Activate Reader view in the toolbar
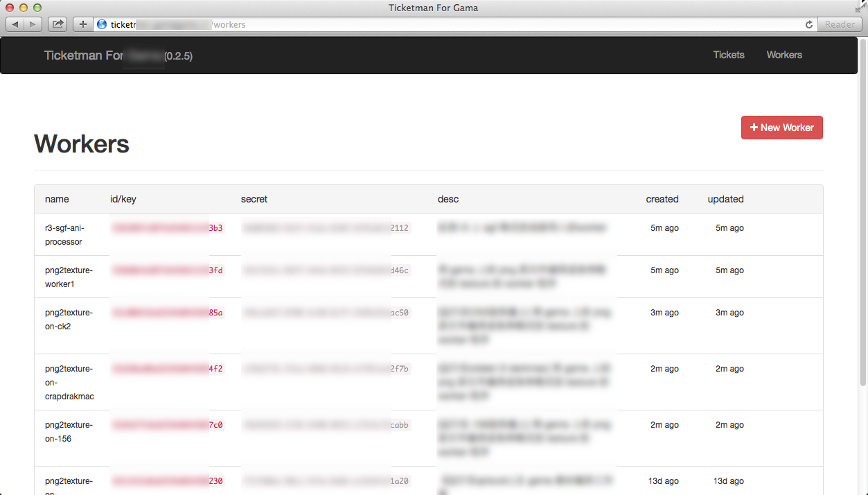868x495 pixels. [839, 24]
